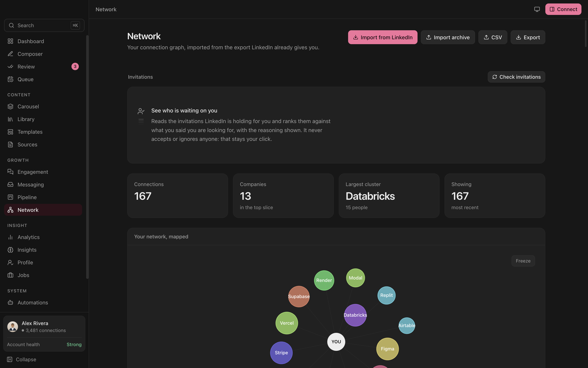Click the Network nodes icon in sidebar
588x368 pixels.
point(10,210)
